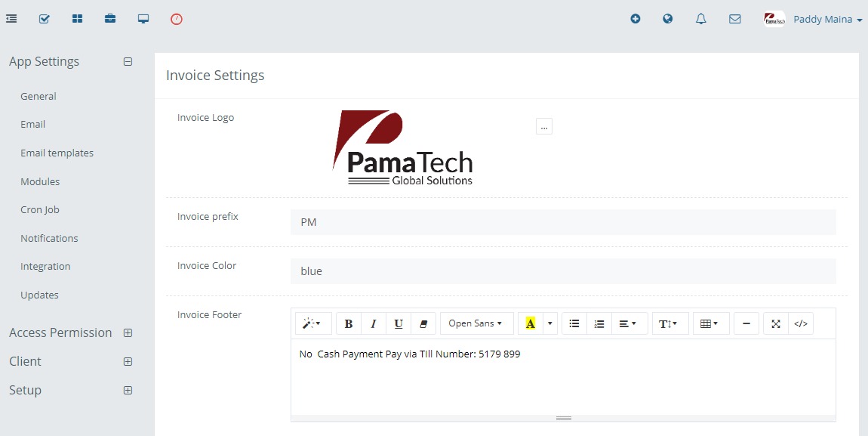Click the Invoice Color label
Viewport: 868px width, 436px height.
(207, 266)
